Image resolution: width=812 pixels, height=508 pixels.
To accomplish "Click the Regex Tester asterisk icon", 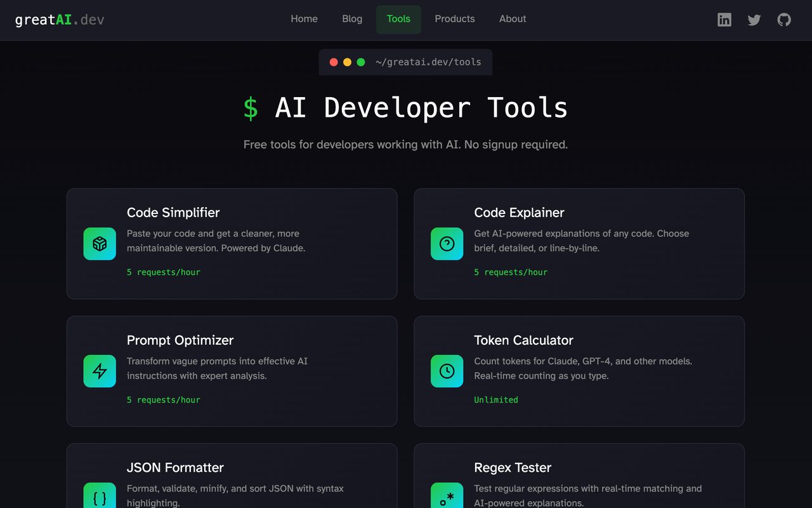I will (447, 495).
